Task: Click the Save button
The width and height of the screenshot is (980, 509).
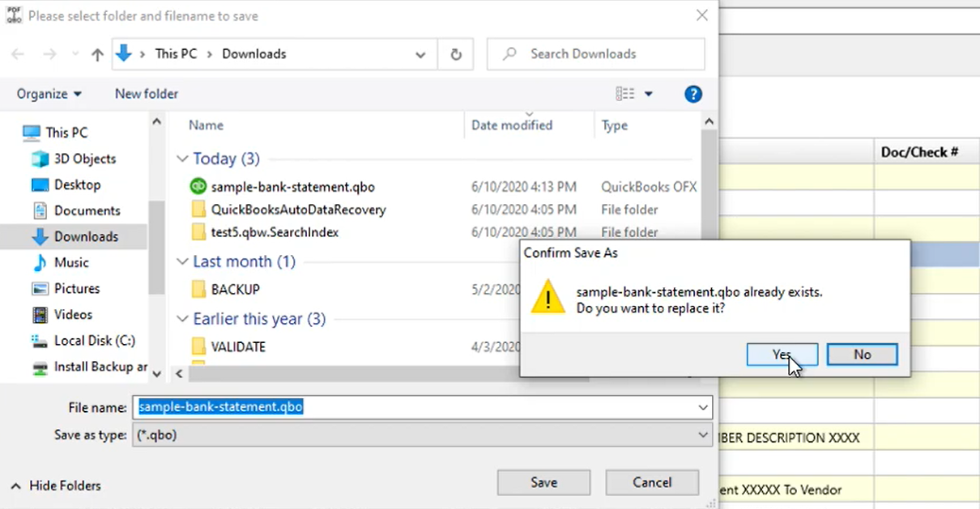Action: click(x=543, y=482)
